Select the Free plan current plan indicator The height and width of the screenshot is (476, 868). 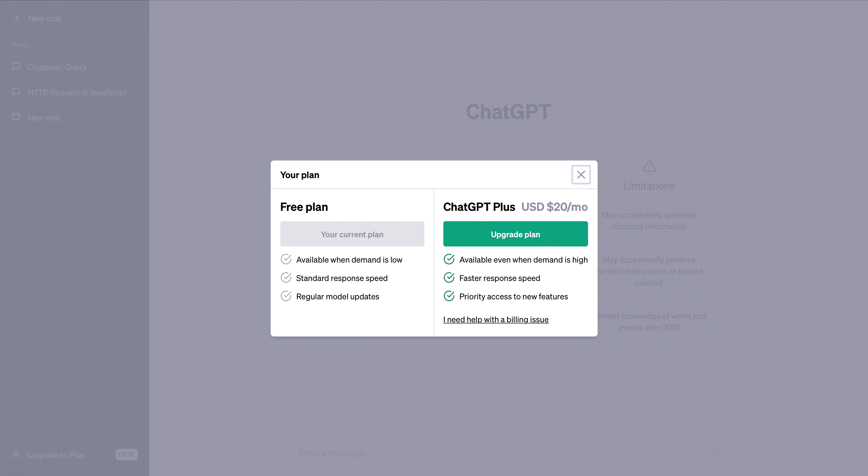point(352,234)
